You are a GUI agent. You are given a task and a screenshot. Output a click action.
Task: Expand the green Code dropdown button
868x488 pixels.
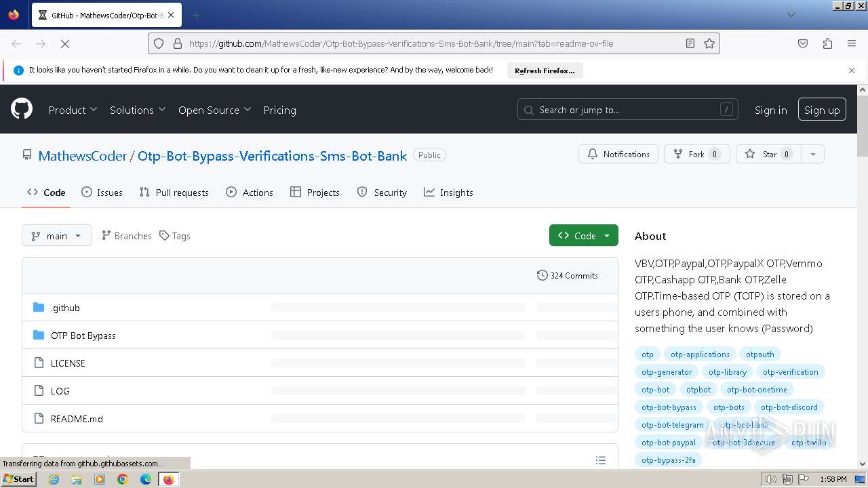(584, 235)
